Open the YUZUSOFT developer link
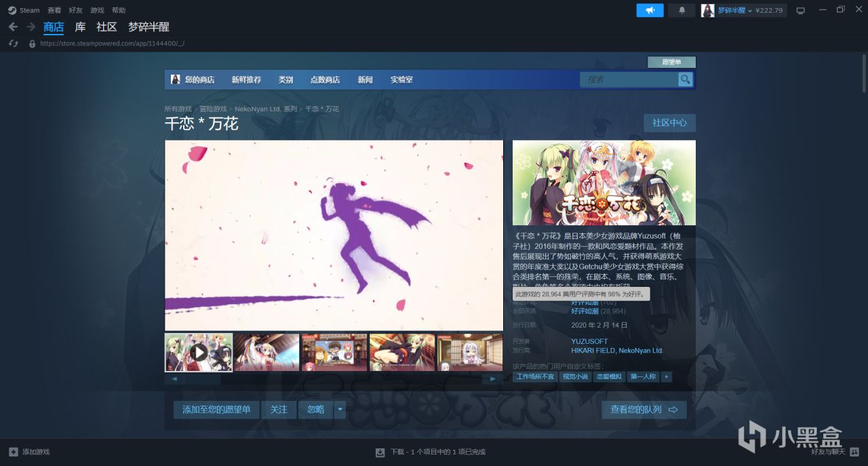The image size is (868, 466). point(589,341)
